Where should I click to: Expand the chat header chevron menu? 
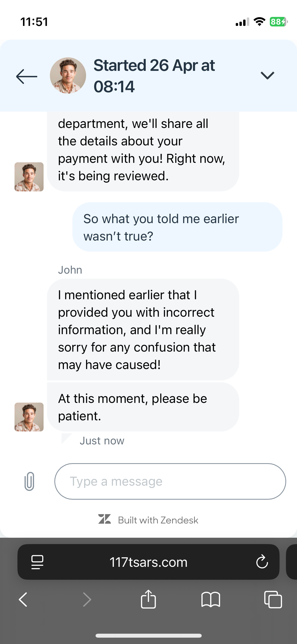267,76
